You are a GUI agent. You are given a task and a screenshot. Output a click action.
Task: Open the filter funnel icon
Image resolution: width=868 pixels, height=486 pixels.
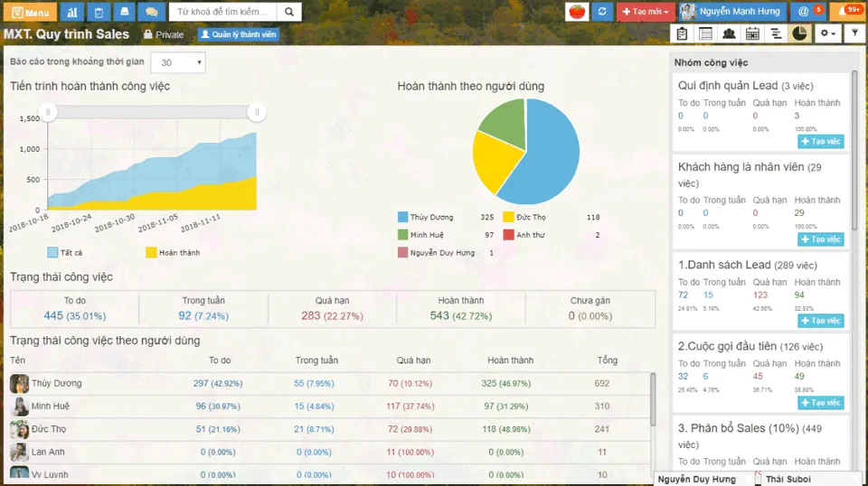(854, 34)
